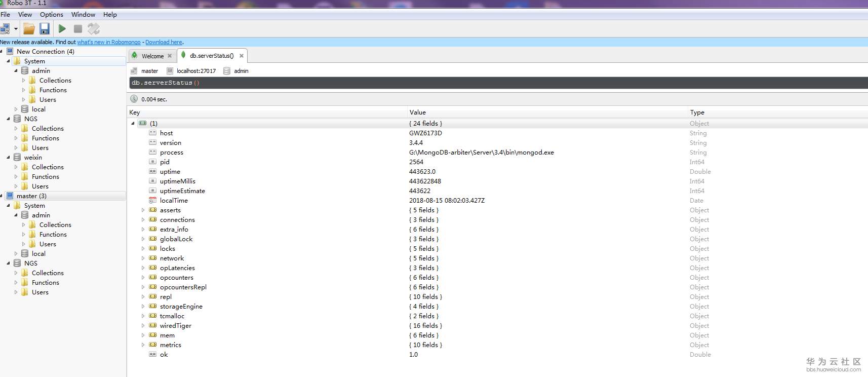Select the weixin database in the tree
Viewport: 868px width, 377px height.
click(x=33, y=157)
